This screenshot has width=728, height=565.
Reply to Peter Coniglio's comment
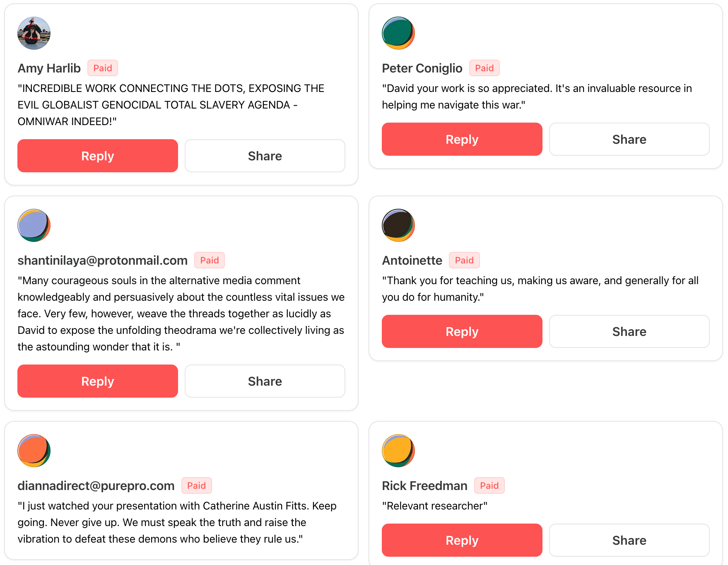[x=462, y=139]
